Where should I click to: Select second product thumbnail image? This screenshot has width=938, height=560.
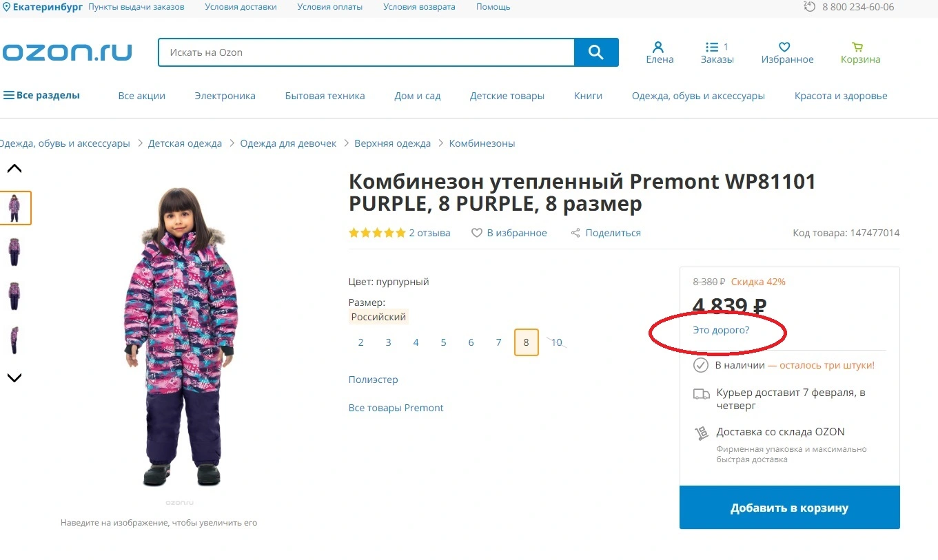click(x=14, y=251)
